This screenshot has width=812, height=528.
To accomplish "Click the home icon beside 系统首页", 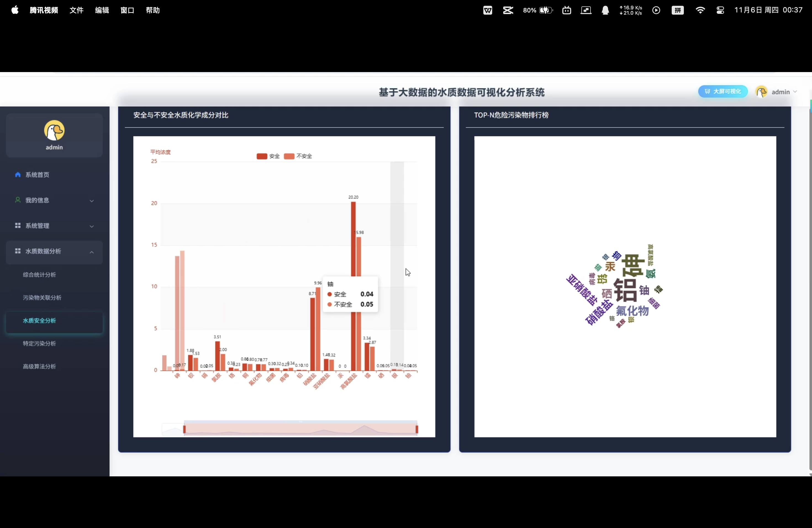I will tap(18, 175).
